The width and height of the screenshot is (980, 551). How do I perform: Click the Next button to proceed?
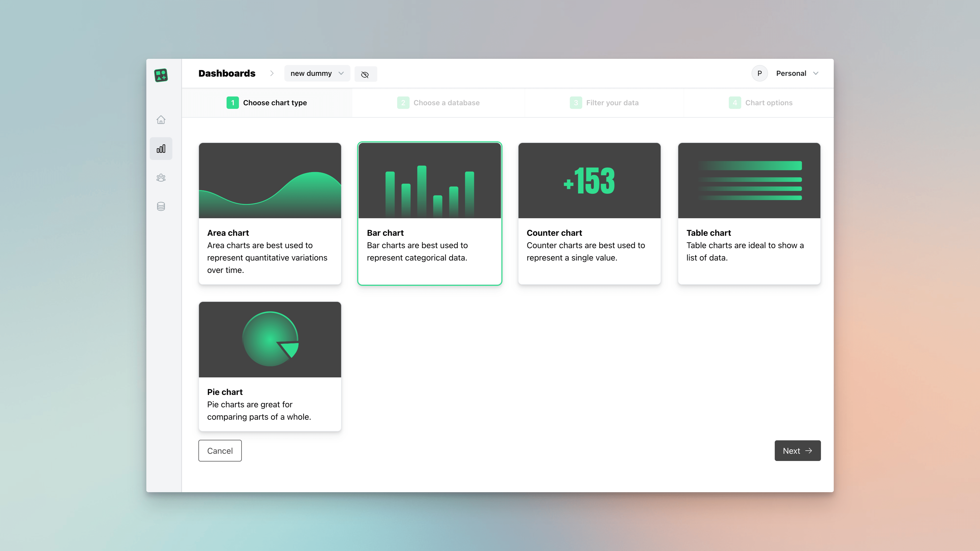(x=797, y=451)
